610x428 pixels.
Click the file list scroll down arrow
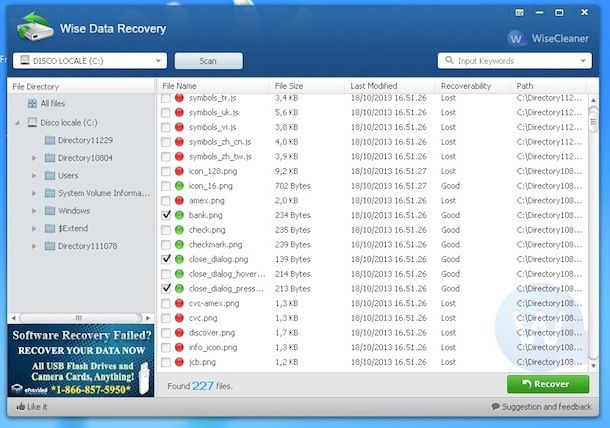tap(593, 366)
